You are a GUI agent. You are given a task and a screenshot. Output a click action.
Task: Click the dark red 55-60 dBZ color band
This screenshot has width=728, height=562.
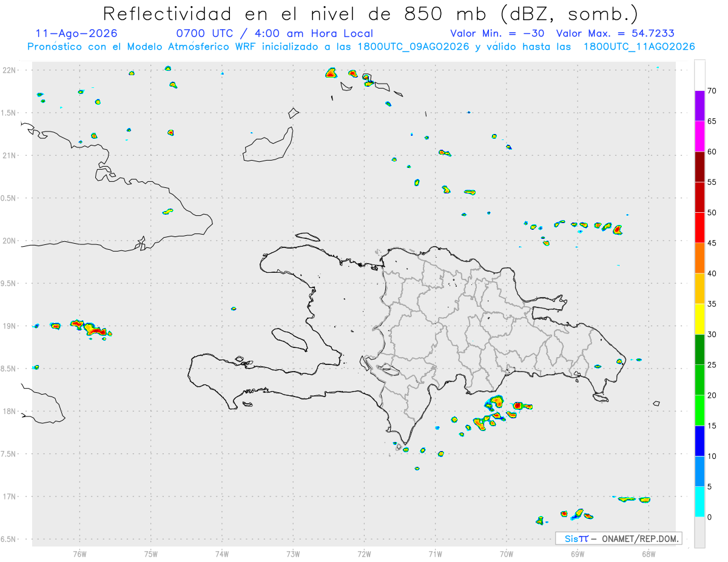click(x=699, y=167)
